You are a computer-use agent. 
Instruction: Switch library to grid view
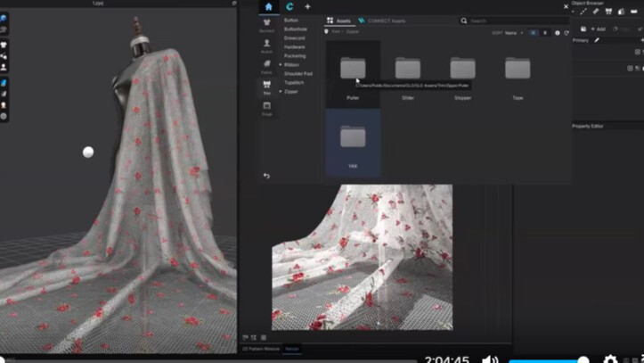[534, 32]
